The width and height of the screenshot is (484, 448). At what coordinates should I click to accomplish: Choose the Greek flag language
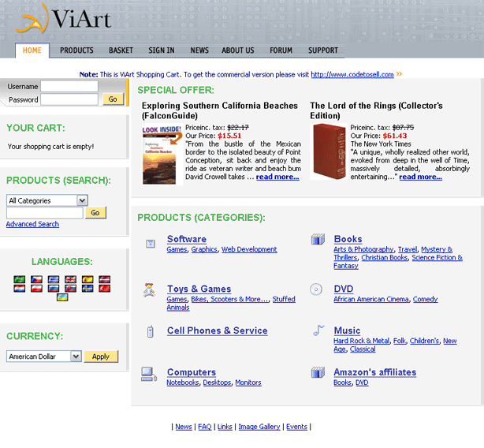[54, 279]
